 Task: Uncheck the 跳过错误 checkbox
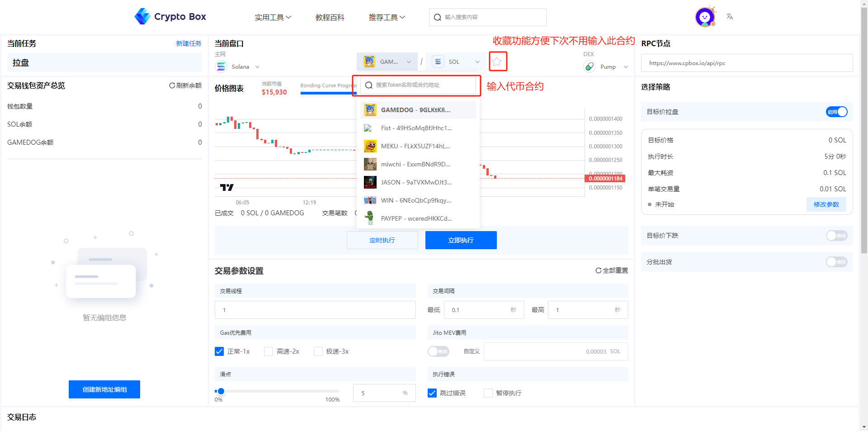[x=432, y=393]
